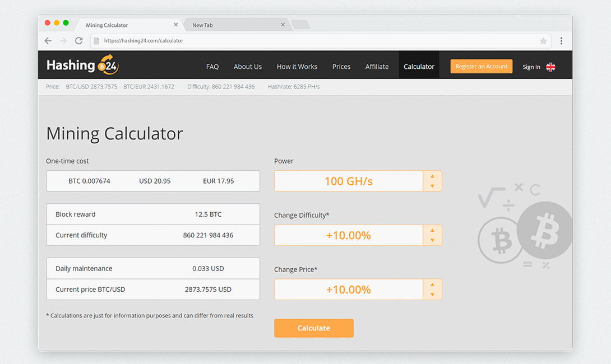611x364 pixels.
Task: Increase Change Difficulty with up arrow
Action: [432, 230]
